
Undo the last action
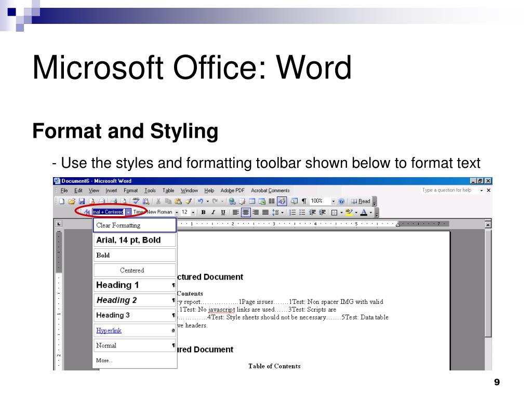coord(201,201)
